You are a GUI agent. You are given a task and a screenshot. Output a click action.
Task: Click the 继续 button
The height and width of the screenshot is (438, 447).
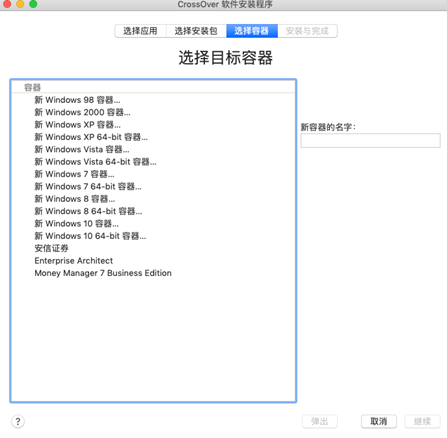point(422,421)
